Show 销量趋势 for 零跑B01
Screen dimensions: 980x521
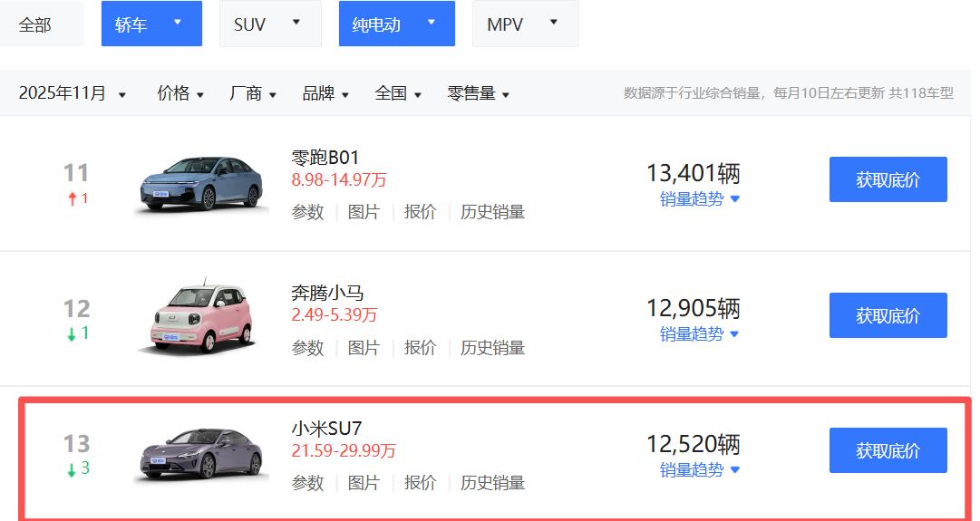699,199
